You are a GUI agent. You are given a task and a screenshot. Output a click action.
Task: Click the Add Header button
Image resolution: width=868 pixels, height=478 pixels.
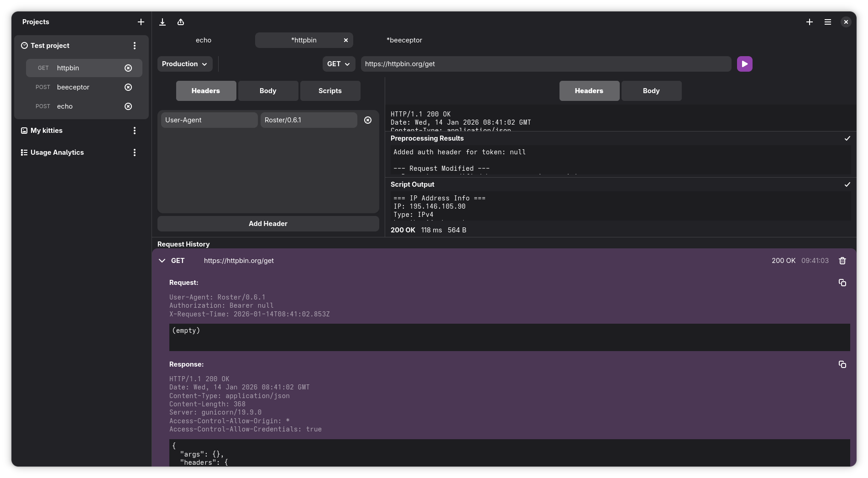coord(268,224)
